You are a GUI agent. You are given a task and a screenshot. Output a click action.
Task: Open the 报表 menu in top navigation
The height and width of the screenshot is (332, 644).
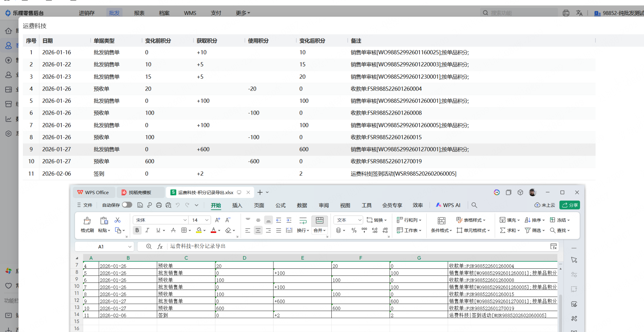[139, 13]
